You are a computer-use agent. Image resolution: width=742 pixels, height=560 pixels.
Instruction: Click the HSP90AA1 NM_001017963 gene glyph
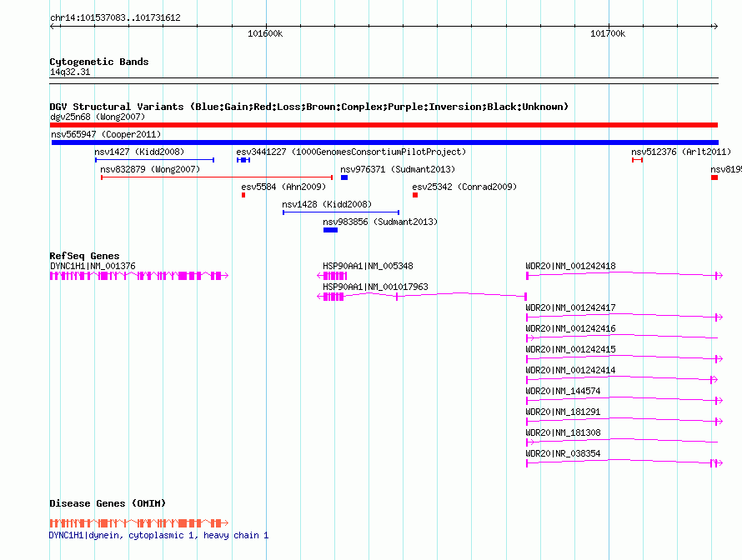tap(422, 297)
